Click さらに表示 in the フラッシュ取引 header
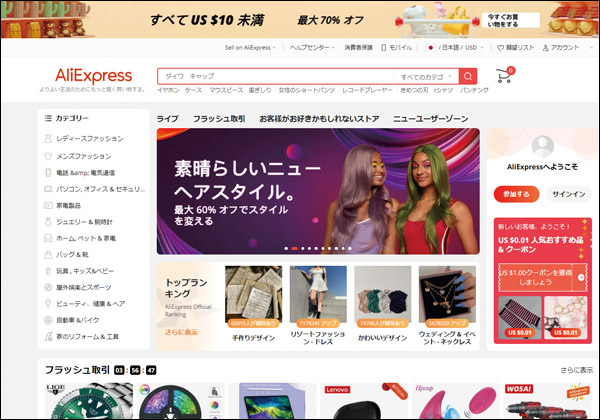600x420 pixels. pyautogui.click(x=577, y=370)
